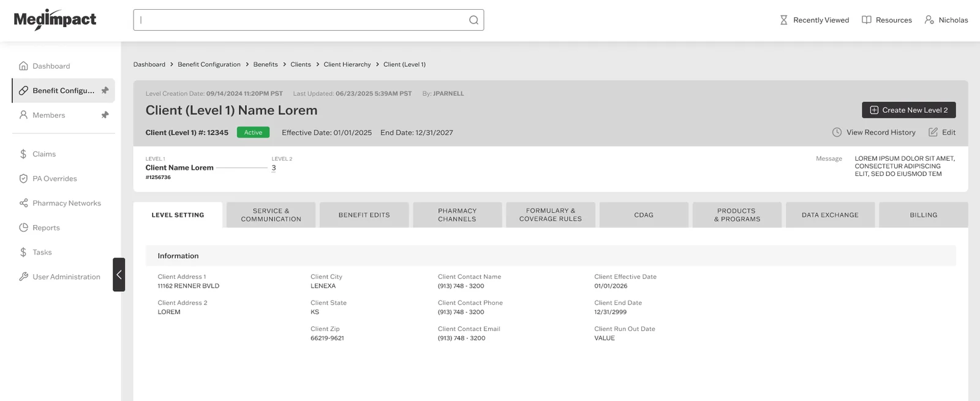Click the green Active status badge

[x=253, y=132]
